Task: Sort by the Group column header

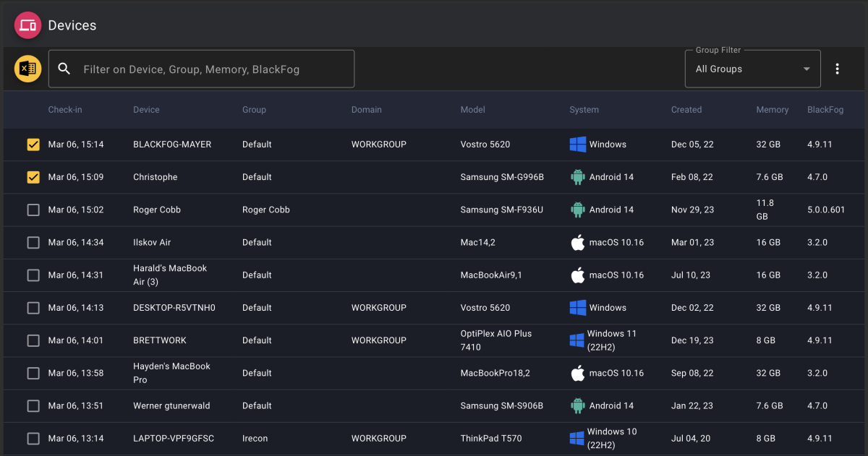Action: [x=254, y=110]
